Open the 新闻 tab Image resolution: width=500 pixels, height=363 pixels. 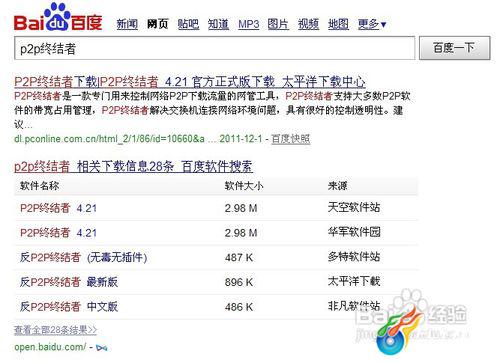click(127, 24)
